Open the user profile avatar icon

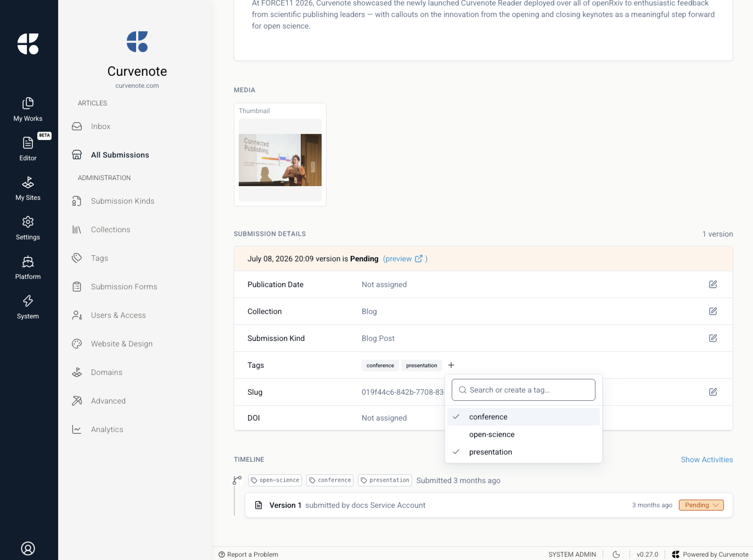28,548
